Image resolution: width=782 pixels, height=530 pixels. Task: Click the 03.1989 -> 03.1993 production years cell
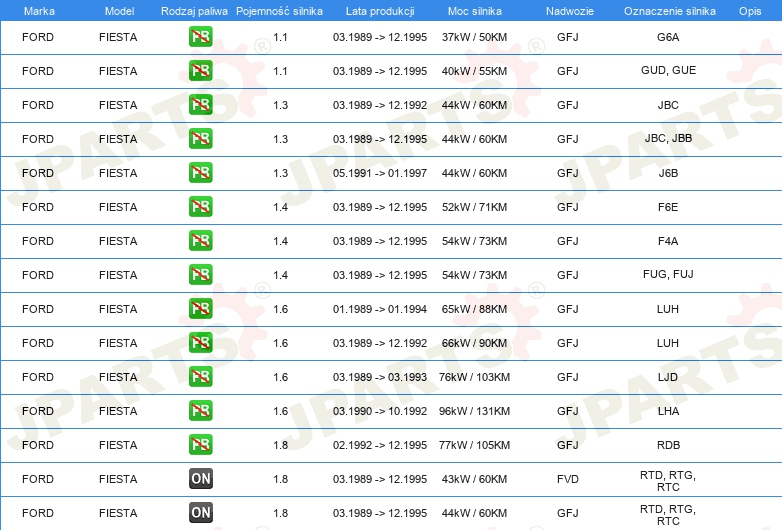click(x=380, y=377)
